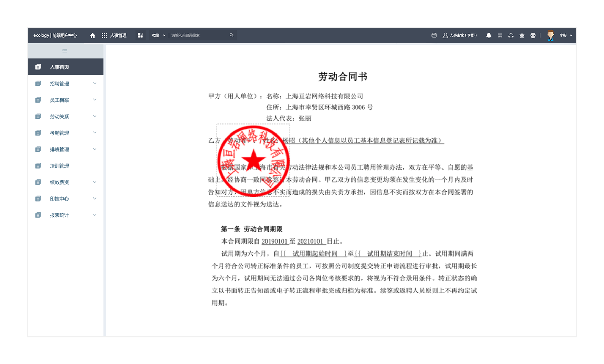Image resolution: width=604 pixels, height=364 pixels.
Task: Open the 微搜 search scope dropdown
Action: pyautogui.click(x=164, y=35)
